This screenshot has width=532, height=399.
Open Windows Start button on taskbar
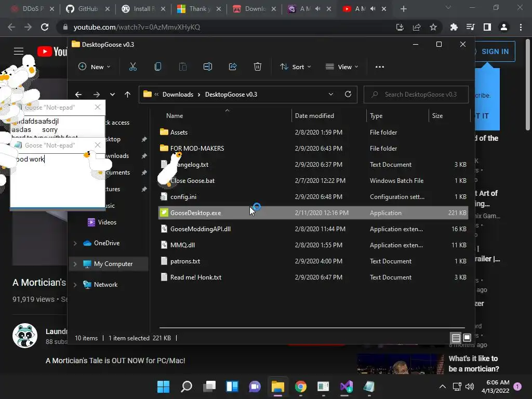click(x=163, y=387)
